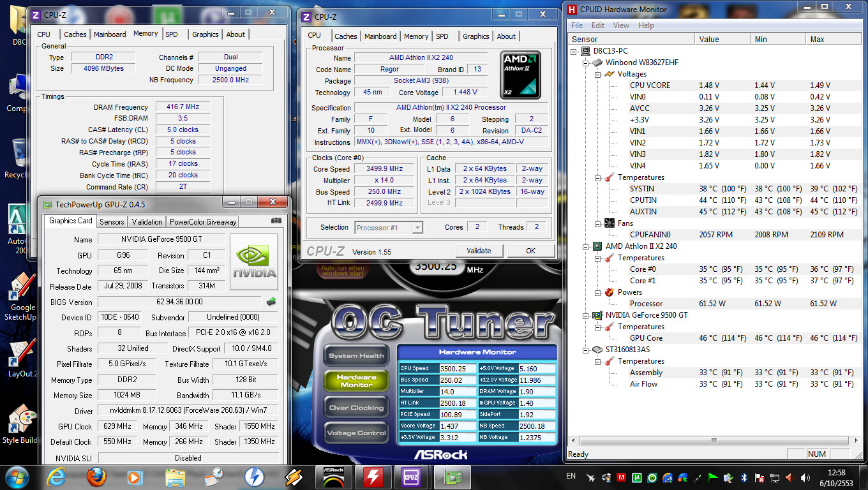This screenshot has height=490, width=868.
Task: Open the File menu in HWMonitor
Action: 577,26
